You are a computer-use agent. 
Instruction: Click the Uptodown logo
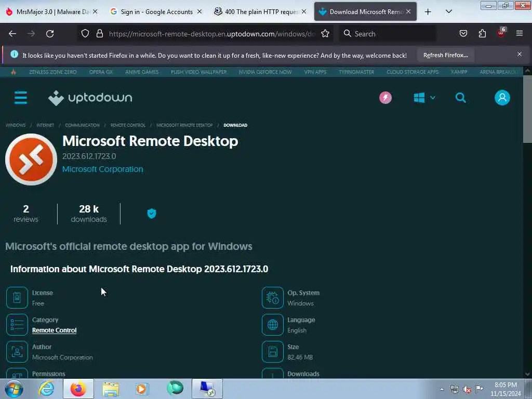pos(90,98)
